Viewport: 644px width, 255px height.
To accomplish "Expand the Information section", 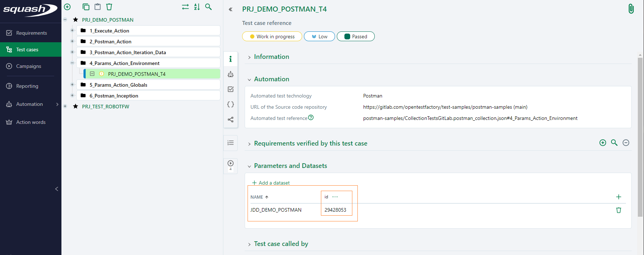I will tap(271, 57).
